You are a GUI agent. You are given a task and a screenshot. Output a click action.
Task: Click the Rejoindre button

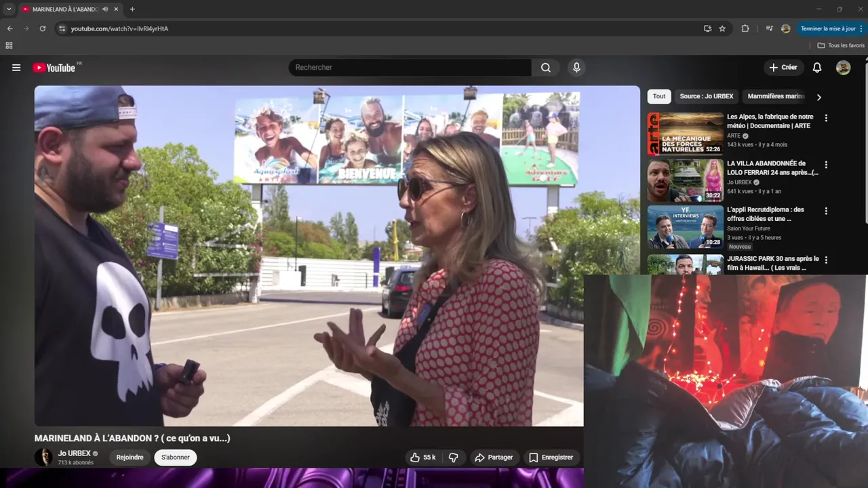click(x=130, y=457)
